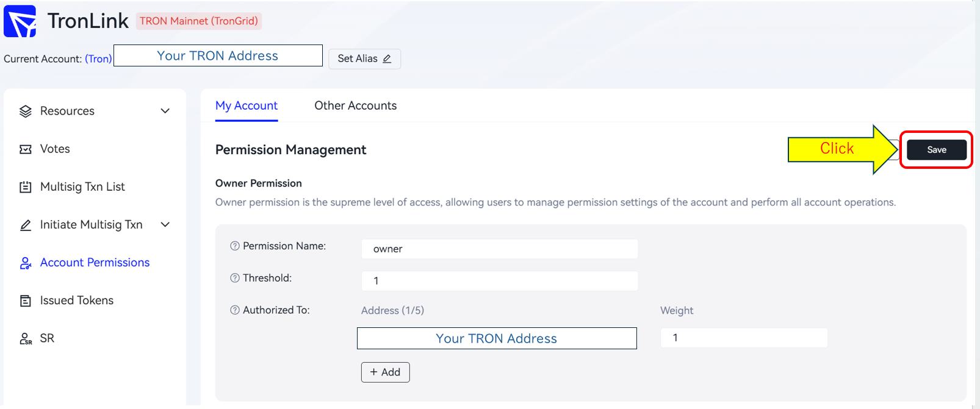
Task: Click the help icon beside Threshold
Action: coord(235,278)
